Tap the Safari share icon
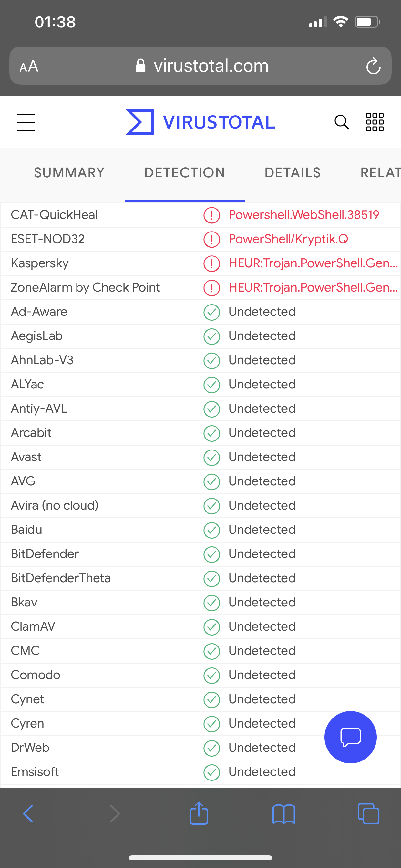The width and height of the screenshot is (401, 868). pos(199,813)
